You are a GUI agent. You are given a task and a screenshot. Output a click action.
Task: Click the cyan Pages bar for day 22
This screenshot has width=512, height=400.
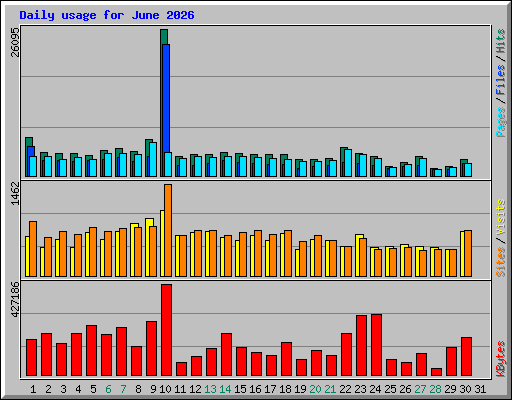click(348, 163)
